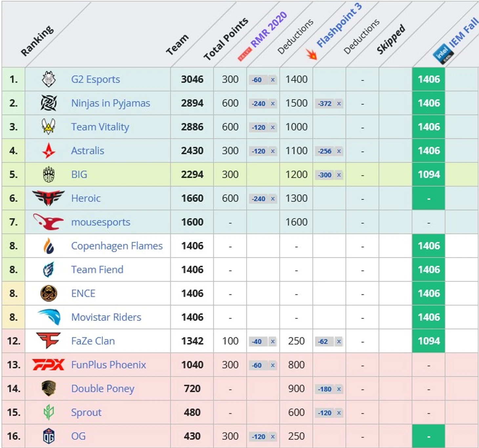Go to the FaZe Clan page

coord(93,341)
